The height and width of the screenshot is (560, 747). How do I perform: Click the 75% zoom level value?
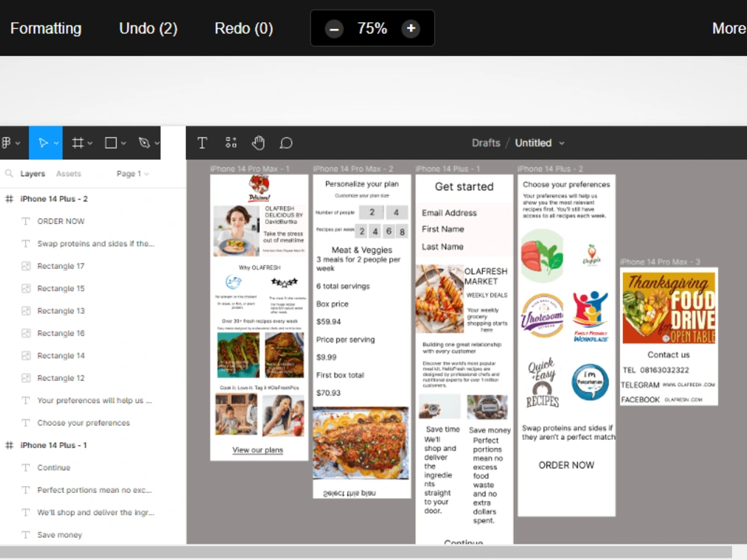coord(372,28)
